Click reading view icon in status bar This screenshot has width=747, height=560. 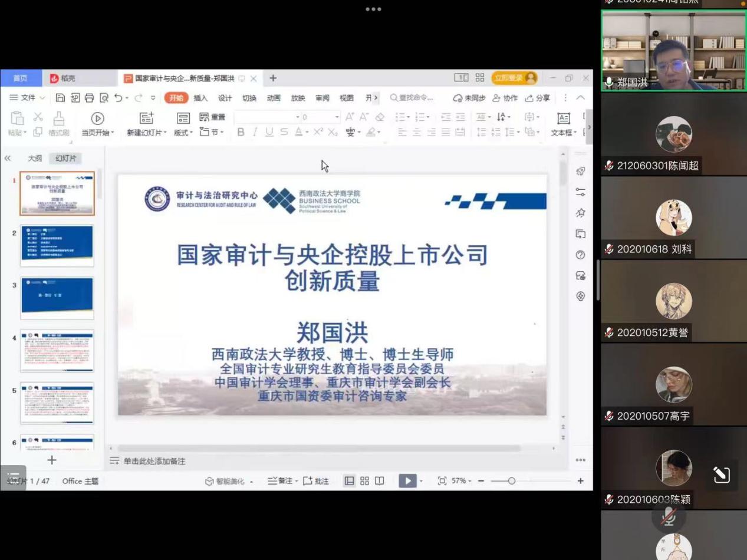tap(379, 481)
